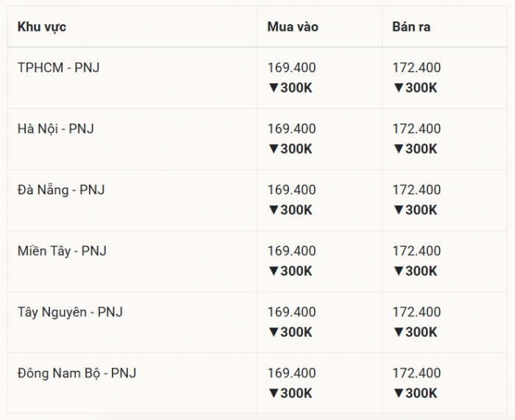Screen dimensions: 515x420
Task: Click the "Tây Nguyên - PNJ" row label
Action: tap(70, 312)
